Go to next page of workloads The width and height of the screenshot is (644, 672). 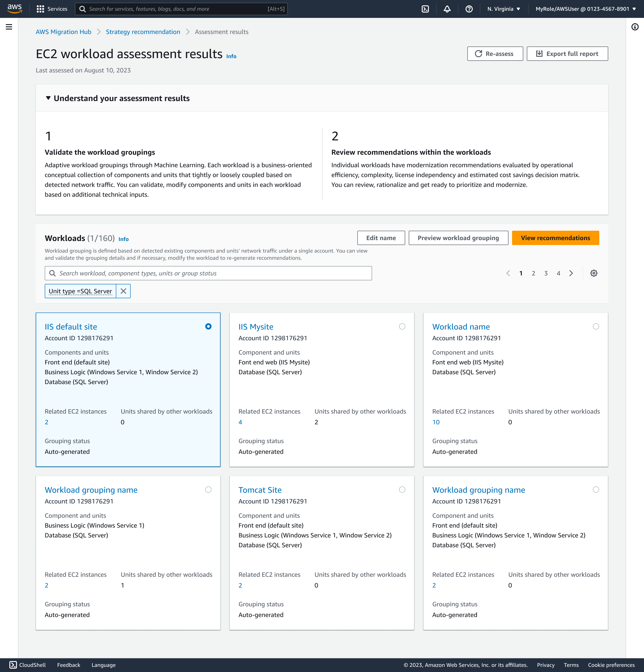tap(571, 273)
